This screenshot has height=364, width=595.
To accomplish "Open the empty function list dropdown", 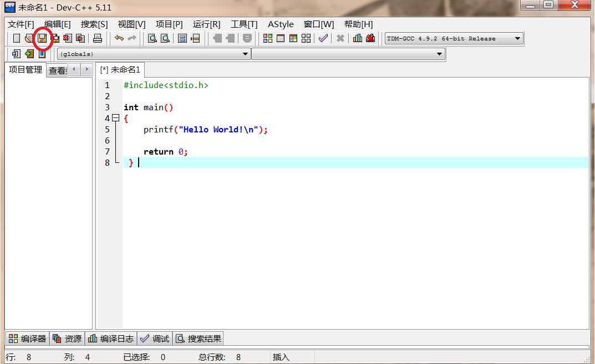I will point(348,54).
